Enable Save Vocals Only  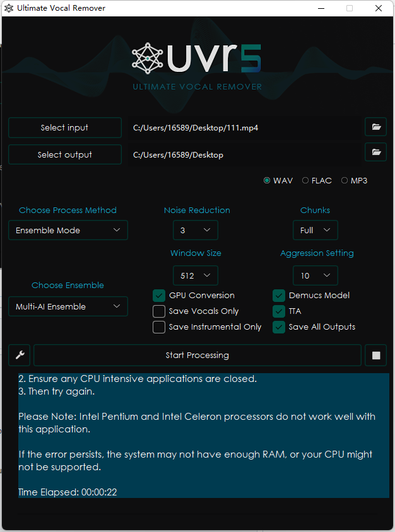pyautogui.click(x=159, y=311)
